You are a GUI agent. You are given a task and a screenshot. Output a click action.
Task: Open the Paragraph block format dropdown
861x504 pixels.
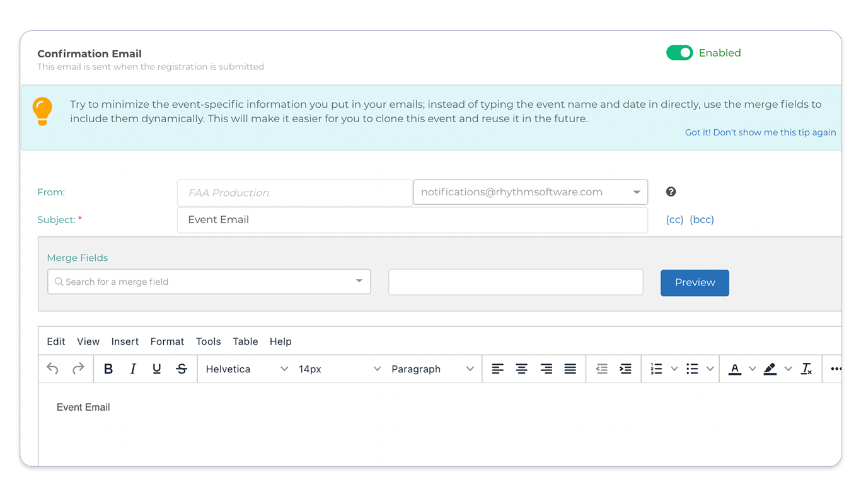[x=432, y=369]
